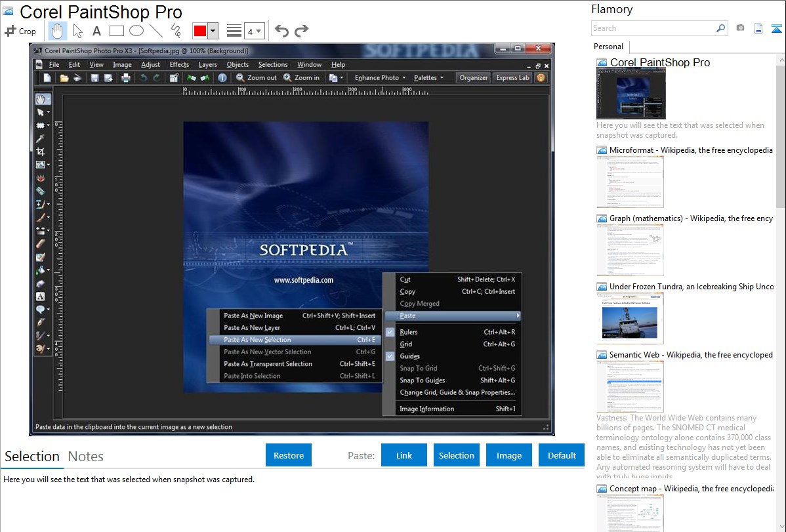786x532 pixels.
Task: Click the Express Lab button
Action: 512,77
